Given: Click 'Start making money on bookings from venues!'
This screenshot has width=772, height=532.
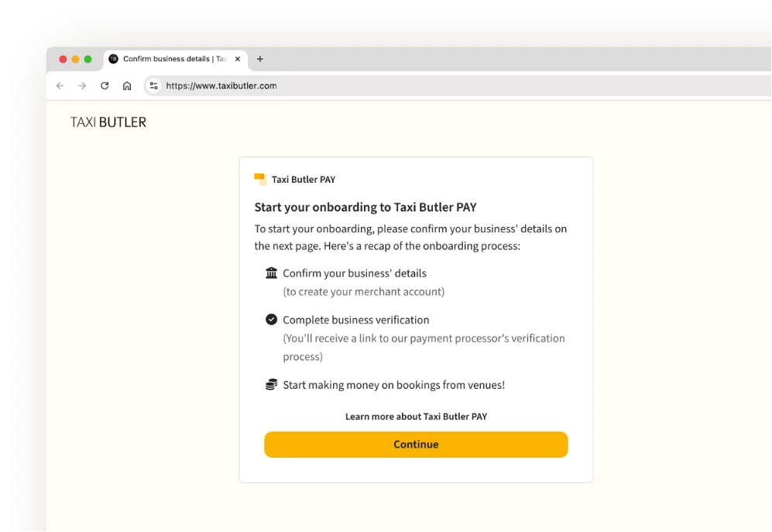Looking at the screenshot, I should [394, 385].
